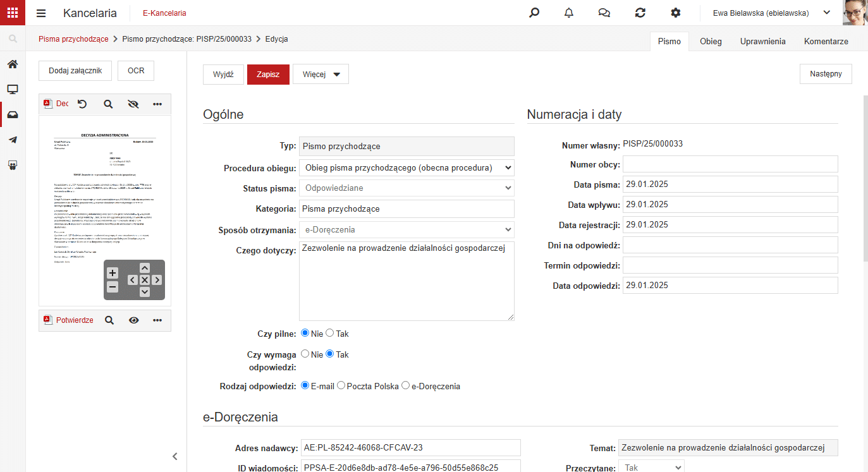The height and width of the screenshot is (472, 868).
Task: Click the refresh arrows icon in header
Action: (x=640, y=13)
